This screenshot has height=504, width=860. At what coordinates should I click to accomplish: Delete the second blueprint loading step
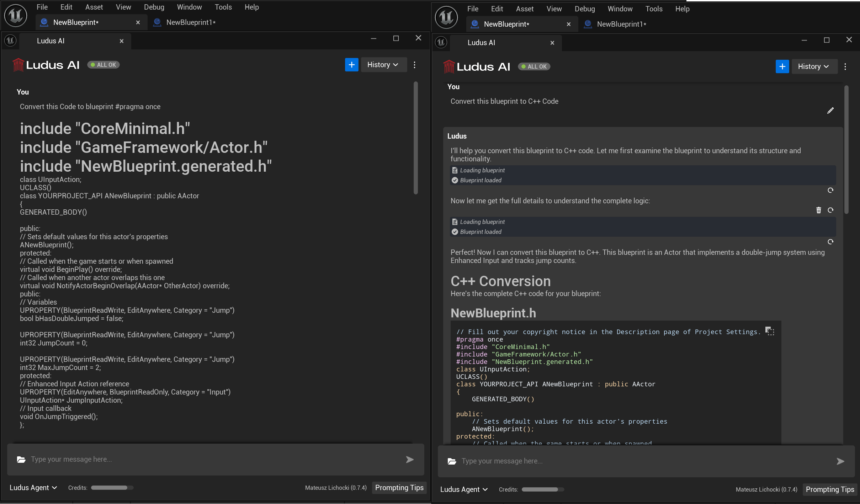(819, 210)
